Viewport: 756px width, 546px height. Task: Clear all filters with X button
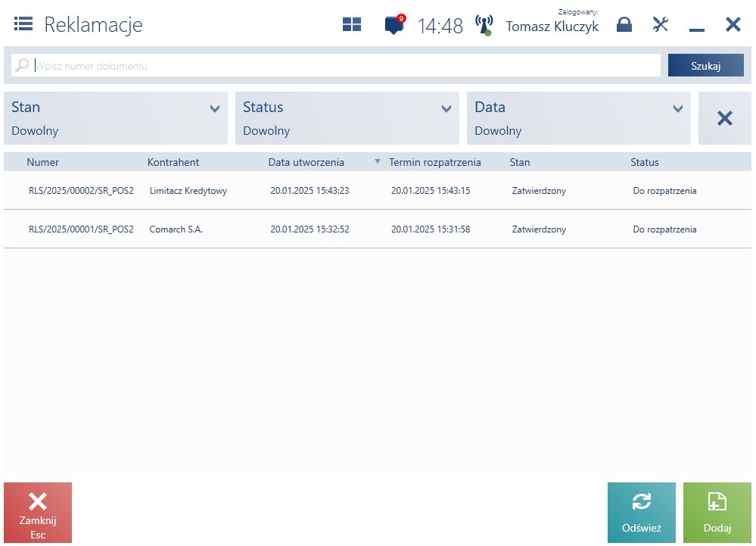[x=725, y=118]
